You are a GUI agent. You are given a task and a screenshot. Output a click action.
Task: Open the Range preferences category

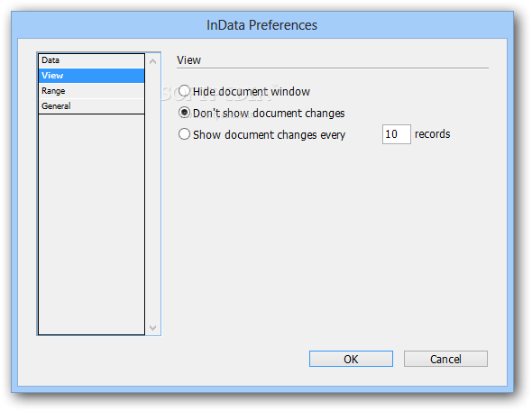91,91
